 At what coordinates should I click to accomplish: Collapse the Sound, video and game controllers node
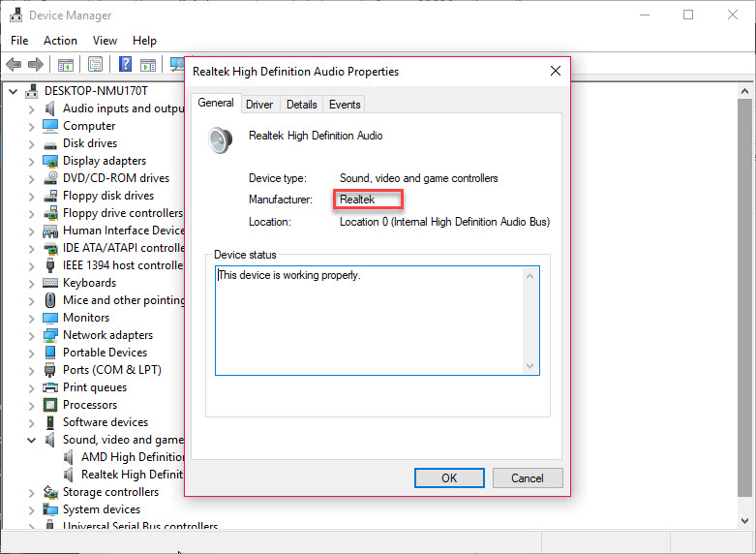31,440
